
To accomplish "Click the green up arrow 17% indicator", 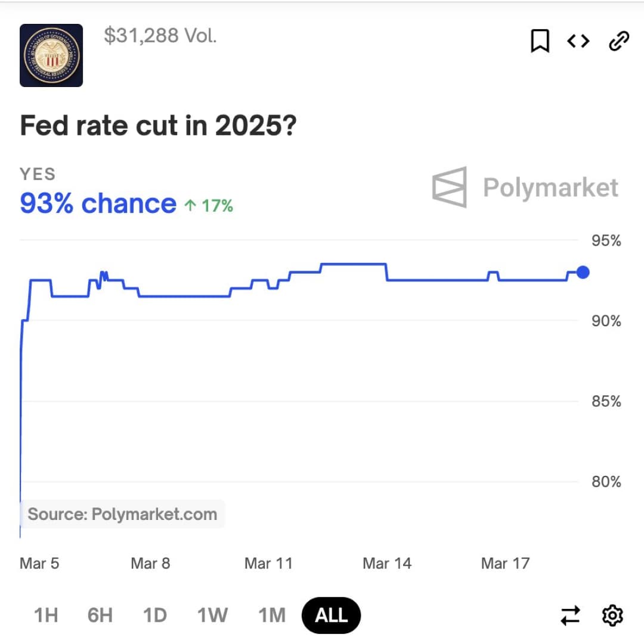I will coord(209,206).
